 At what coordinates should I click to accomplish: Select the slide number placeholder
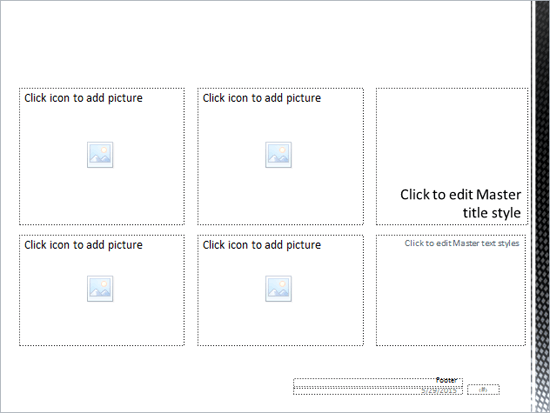(x=483, y=389)
